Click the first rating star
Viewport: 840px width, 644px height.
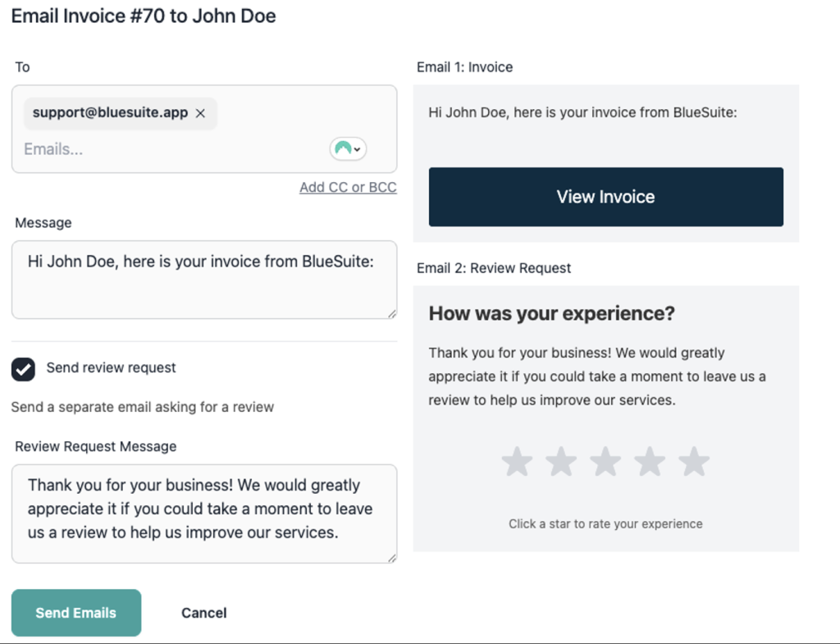pos(517,461)
